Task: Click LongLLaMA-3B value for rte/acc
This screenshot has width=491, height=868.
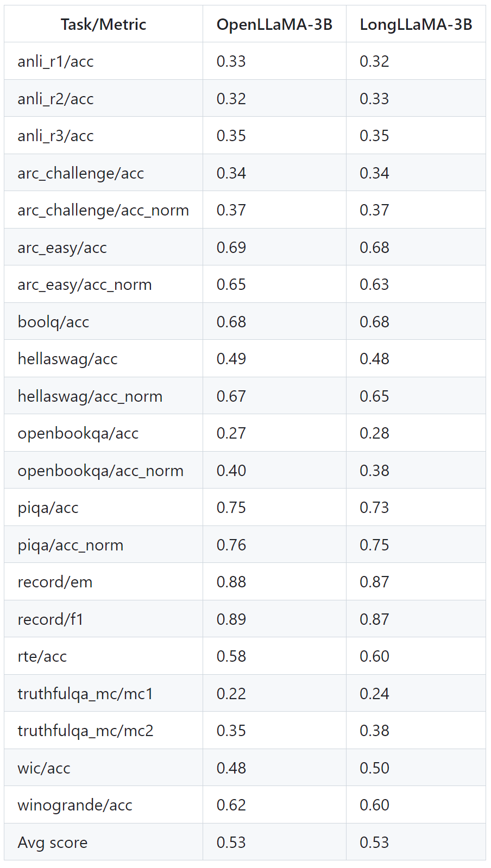Action: point(374,656)
